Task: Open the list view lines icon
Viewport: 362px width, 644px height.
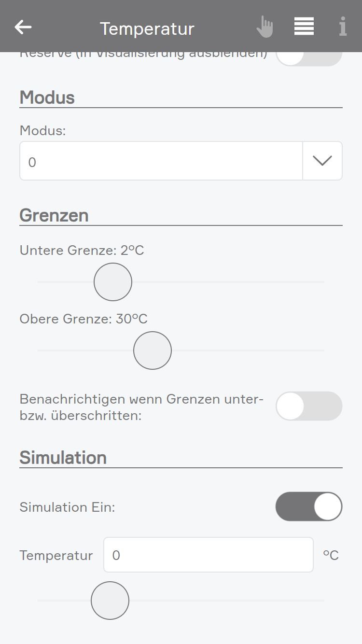Action: (304, 27)
